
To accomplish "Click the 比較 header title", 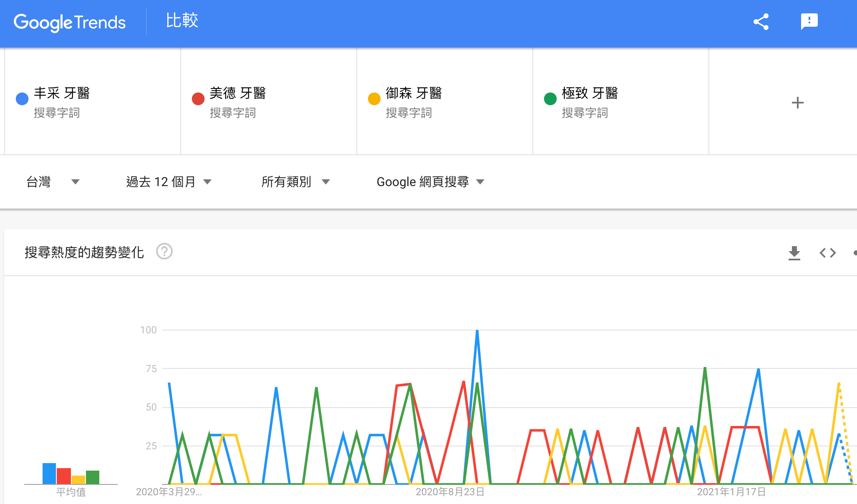I will 182,20.
